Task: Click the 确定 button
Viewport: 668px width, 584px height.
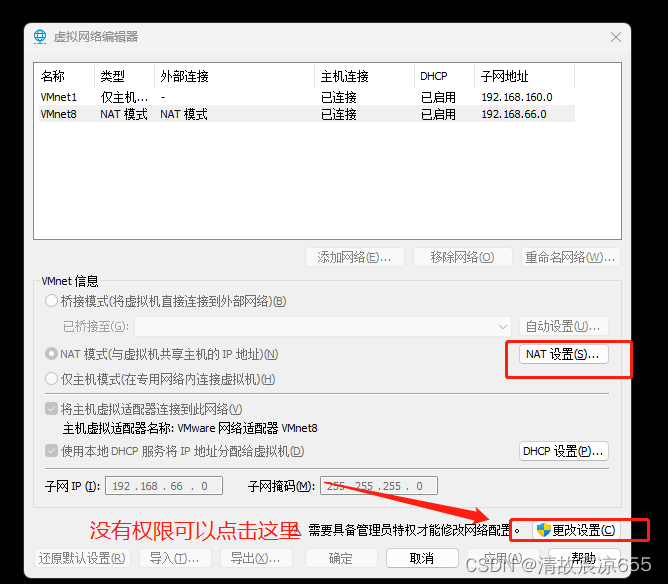Action: pos(341,558)
